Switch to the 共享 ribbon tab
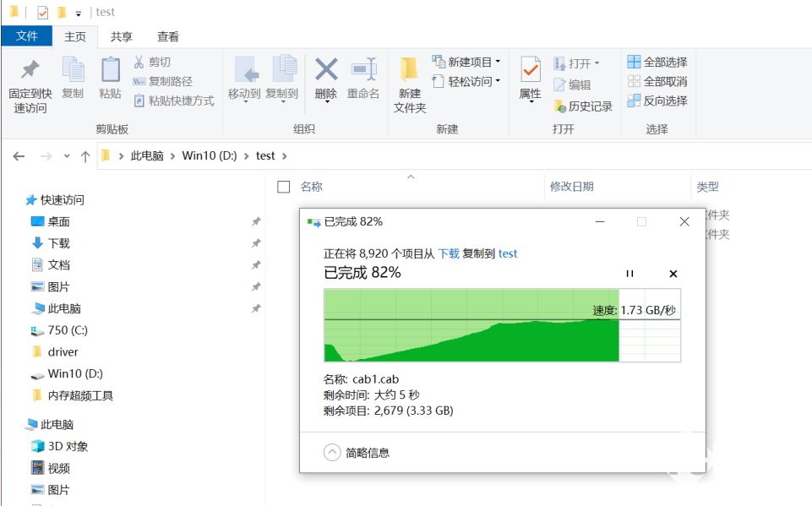This screenshot has height=506, width=812. point(121,37)
